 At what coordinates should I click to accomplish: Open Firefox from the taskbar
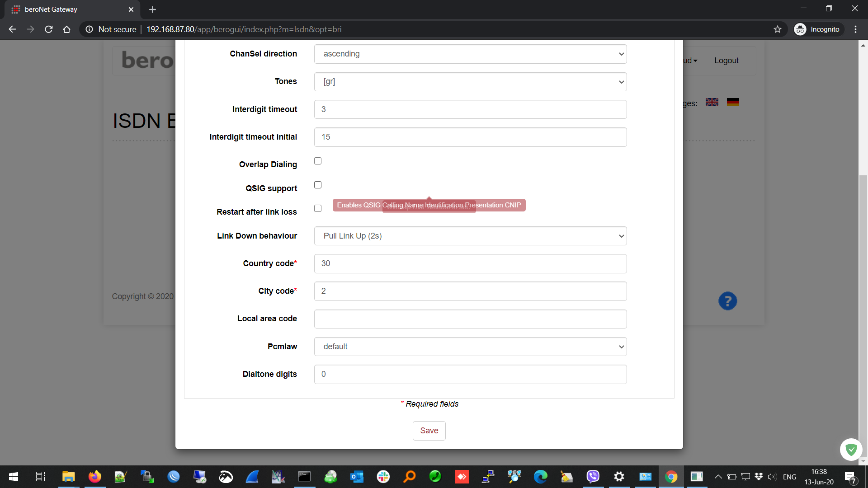tap(94, 477)
